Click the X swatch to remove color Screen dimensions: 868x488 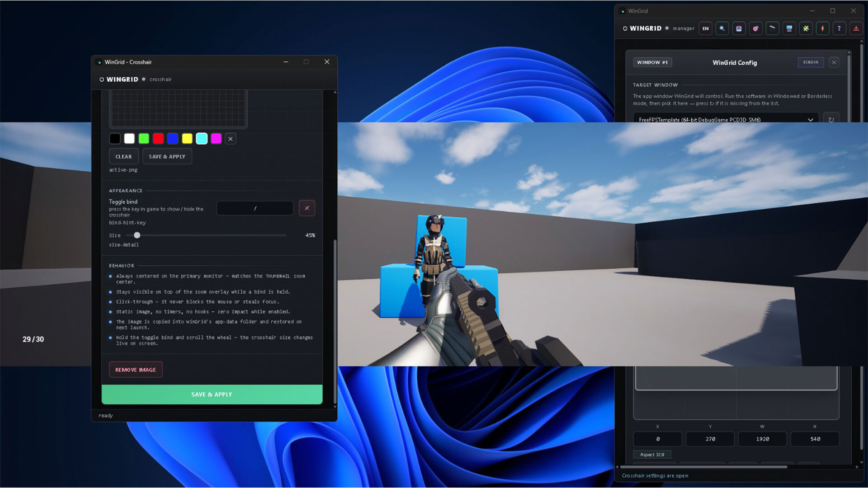231,139
